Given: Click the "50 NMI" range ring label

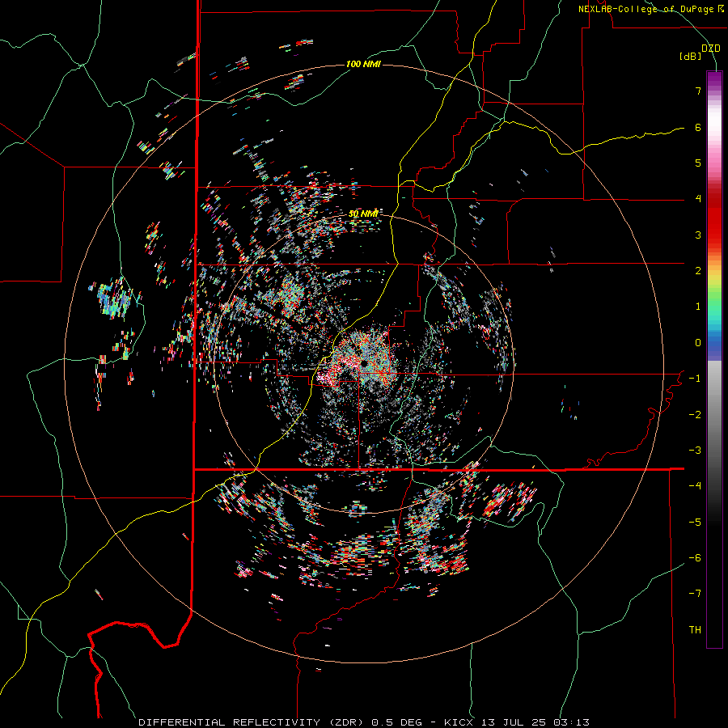Looking at the screenshot, I should tap(363, 214).
